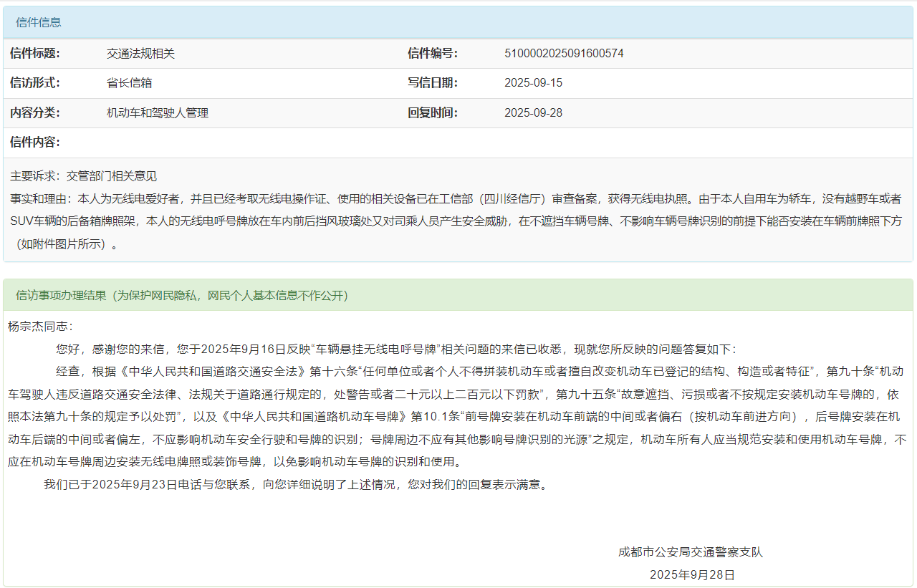Select the 信件标题 field label

35,54
